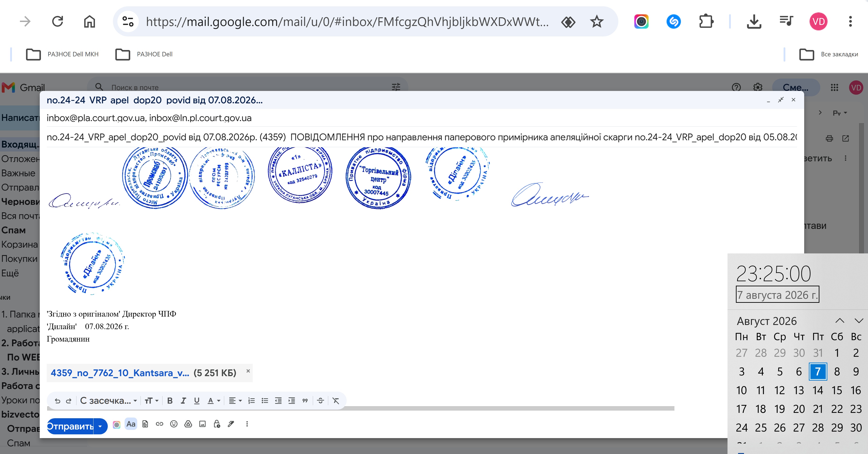The height and width of the screenshot is (454, 868).
Task: Open the font family dropdown
Action: point(108,401)
